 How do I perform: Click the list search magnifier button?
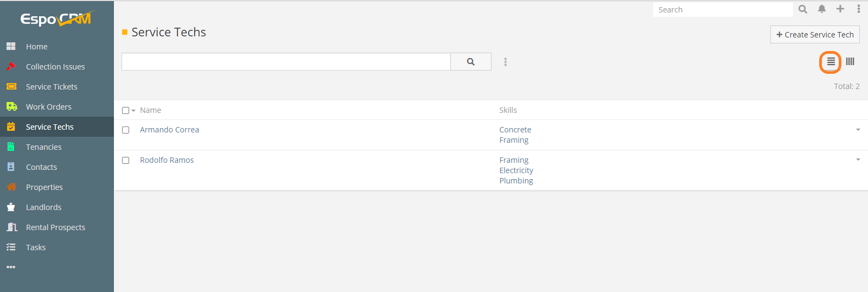click(x=471, y=62)
